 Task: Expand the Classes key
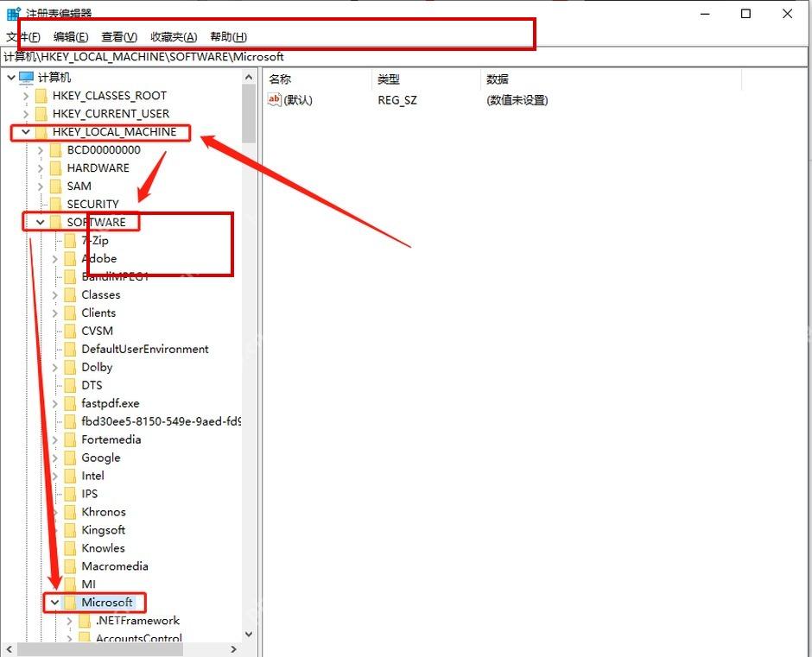click(x=55, y=295)
